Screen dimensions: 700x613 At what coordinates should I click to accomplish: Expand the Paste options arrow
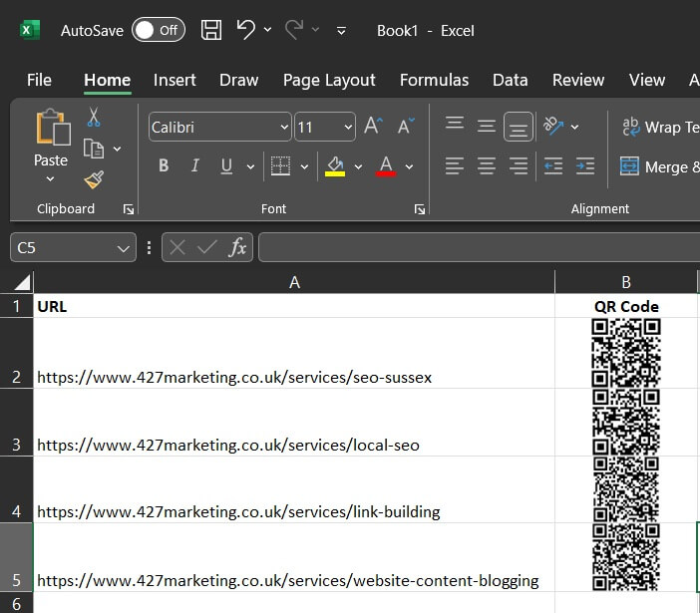pyautogui.click(x=51, y=178)
